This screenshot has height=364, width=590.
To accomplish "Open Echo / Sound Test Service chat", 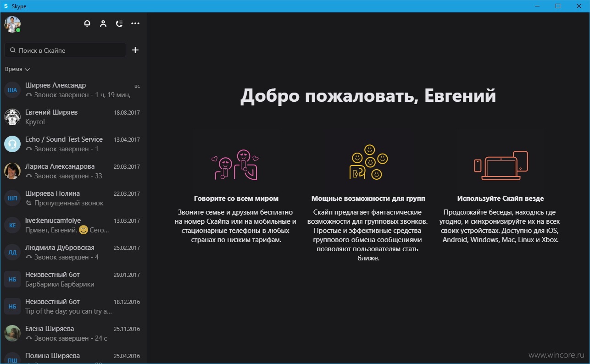I will (x=73, y=144).
